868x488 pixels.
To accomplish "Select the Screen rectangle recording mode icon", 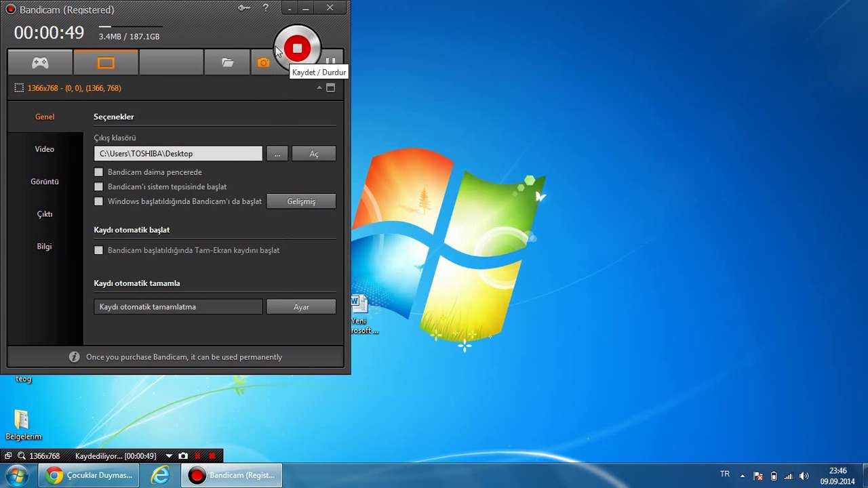I will pyautogui.click(x=106, y=63).
